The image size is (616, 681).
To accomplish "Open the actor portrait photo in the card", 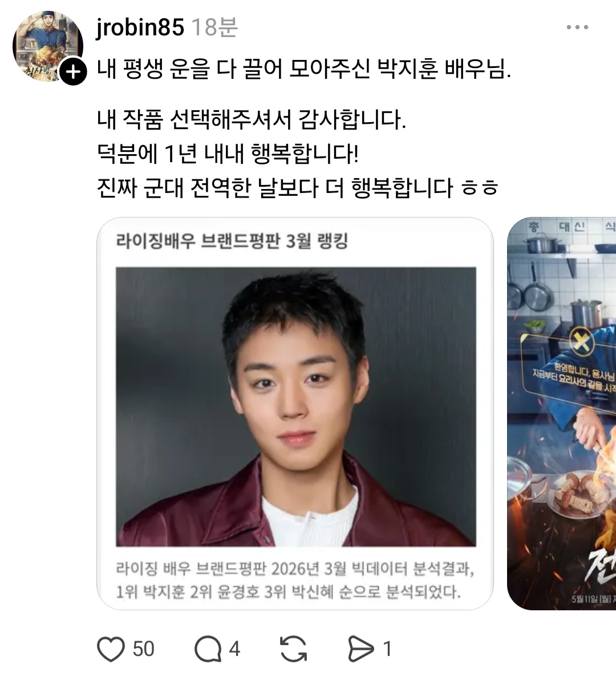I will coord(296,406).
